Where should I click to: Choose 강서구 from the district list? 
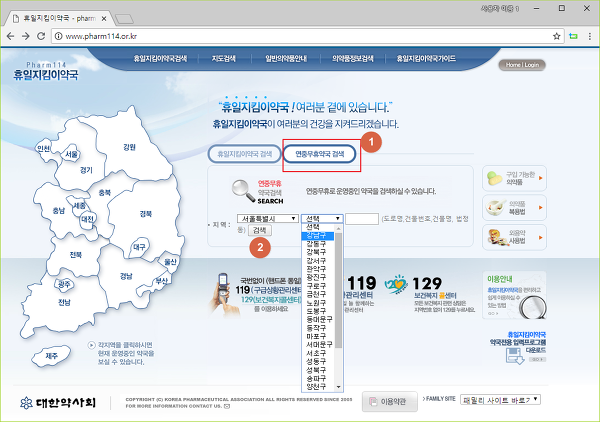(x=318, y=261)
